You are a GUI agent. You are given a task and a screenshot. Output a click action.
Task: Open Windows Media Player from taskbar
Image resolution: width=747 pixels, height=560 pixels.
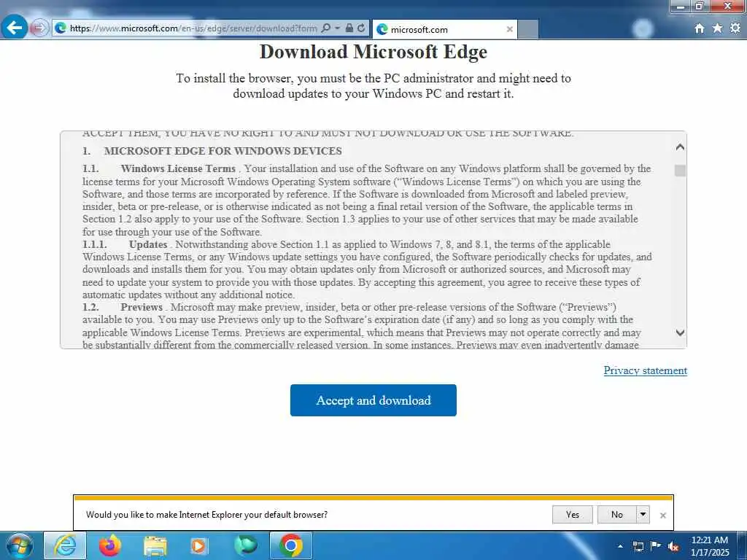[x=199, y=546]
